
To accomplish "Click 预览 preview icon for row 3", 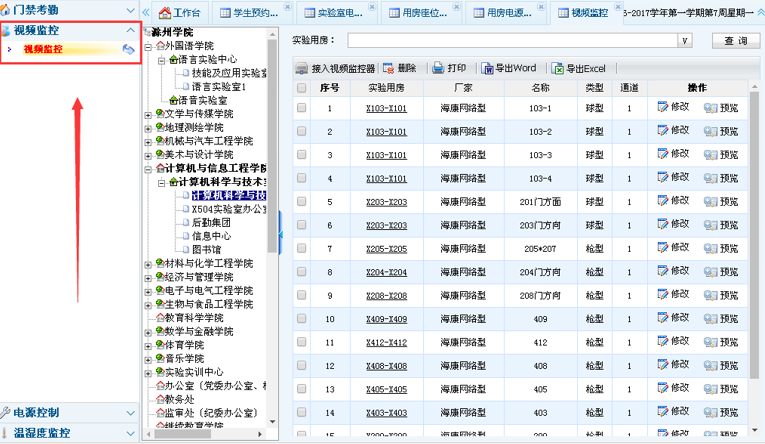I will tap(711, 155).
